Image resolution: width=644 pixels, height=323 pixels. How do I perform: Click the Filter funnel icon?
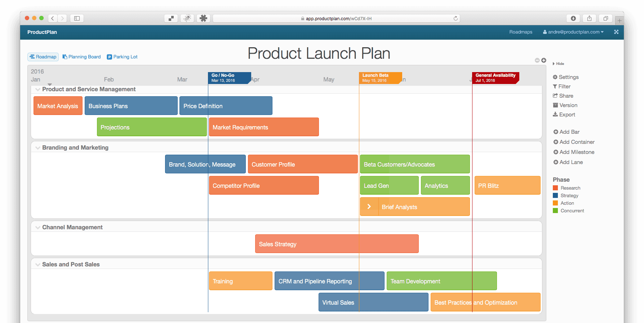(555, 87)
